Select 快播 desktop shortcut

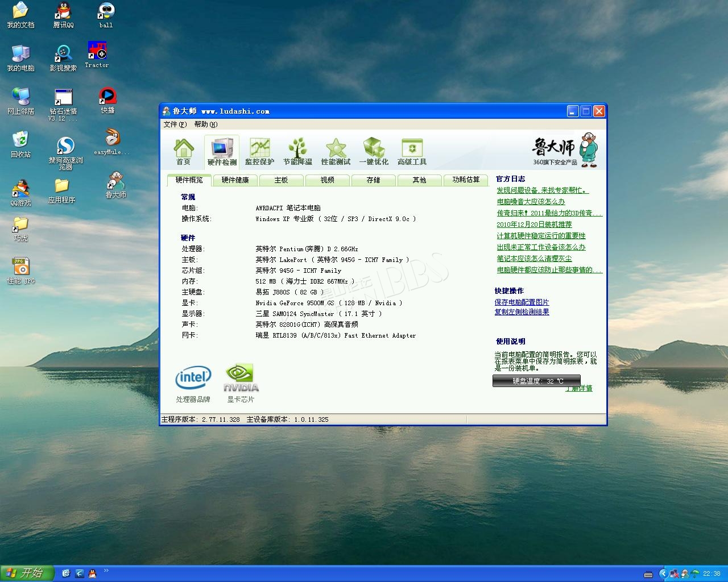point(107,101)
